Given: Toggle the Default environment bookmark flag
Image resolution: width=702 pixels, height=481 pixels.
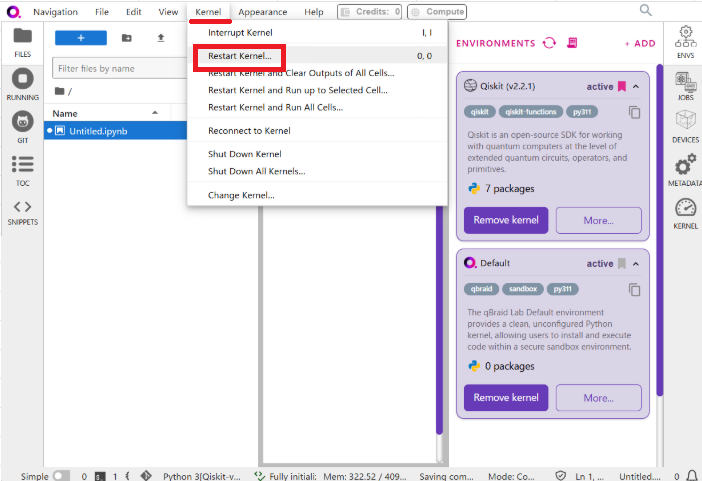Looking at the screenshot, I should 622,264.
